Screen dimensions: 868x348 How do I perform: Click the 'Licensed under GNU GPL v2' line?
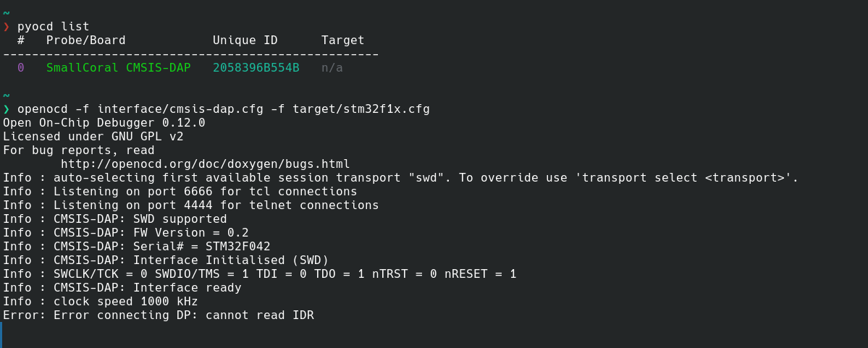tap(93, 137)
